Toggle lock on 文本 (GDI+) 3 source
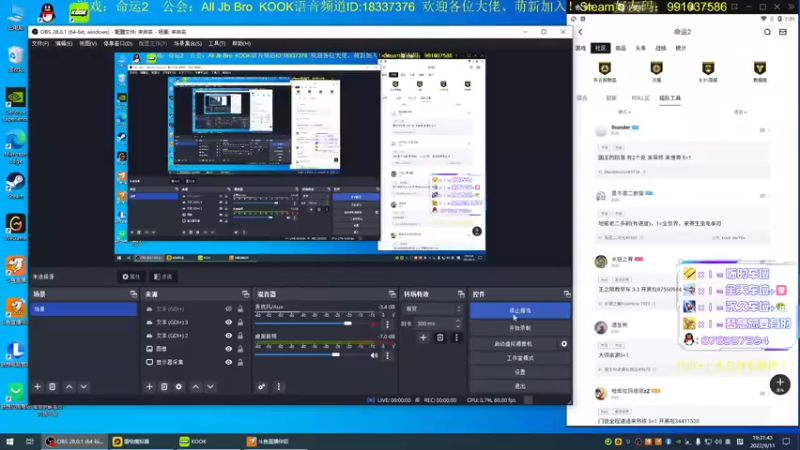Image resolution: width=800 pixels, height=450 pixels. (x=240, y=322)
